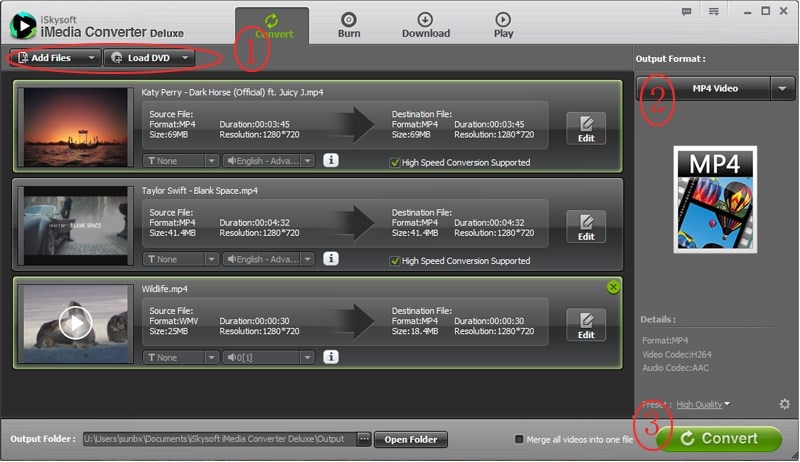The height and width of the screenshot is (462, 800).
Task: Select Katy Perry - Dark Horse file title
Action: coord(232,92)
